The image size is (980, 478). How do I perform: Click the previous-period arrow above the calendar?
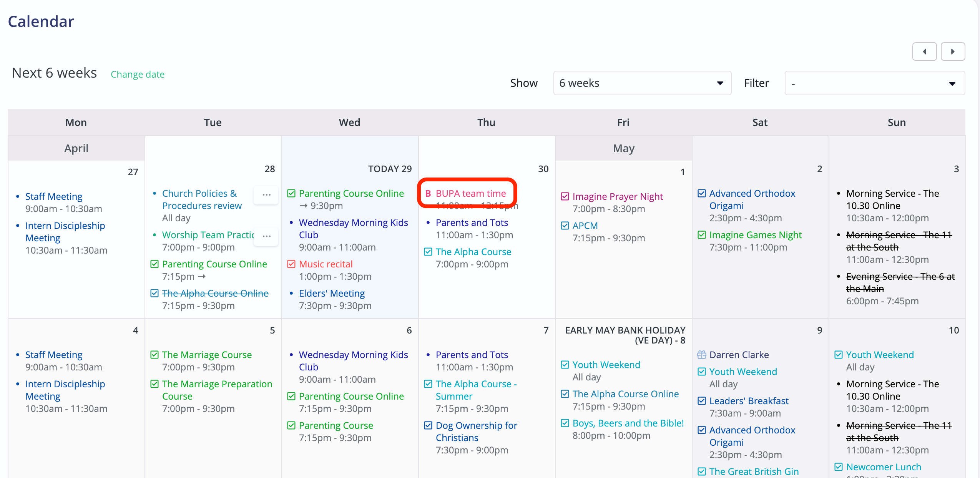point(925,51)
